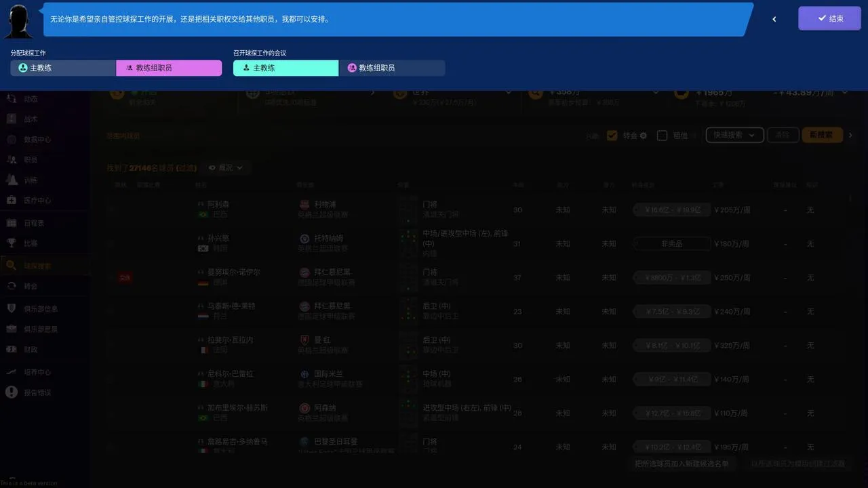Click the manager silhouette avatar
The height and width of the screenshot is (488, 868).
pos(18,20)
